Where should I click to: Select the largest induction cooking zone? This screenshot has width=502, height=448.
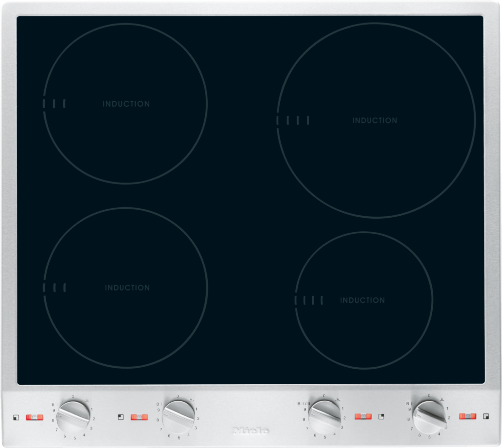click(x=375, y=120)
